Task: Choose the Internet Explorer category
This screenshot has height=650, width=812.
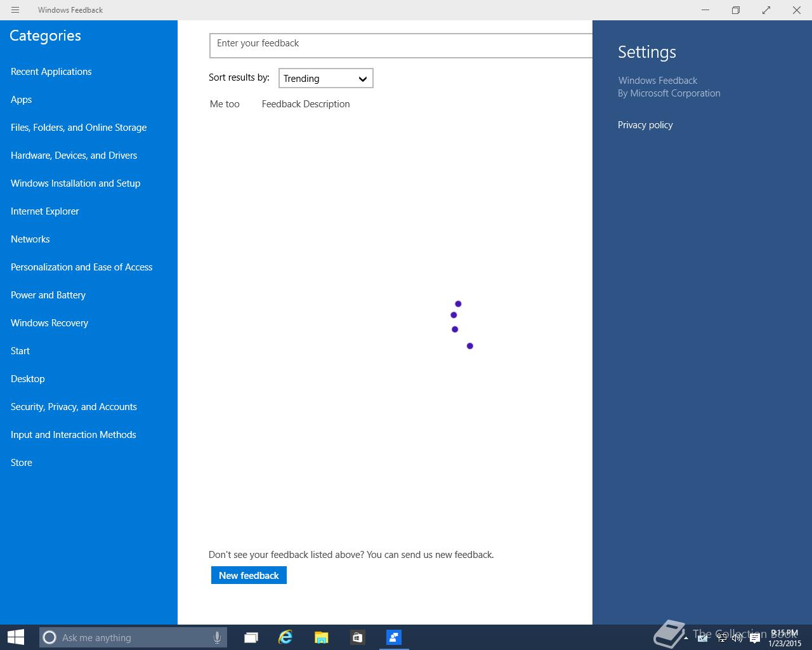Action: pyautogui.click(x=45, y=211)
